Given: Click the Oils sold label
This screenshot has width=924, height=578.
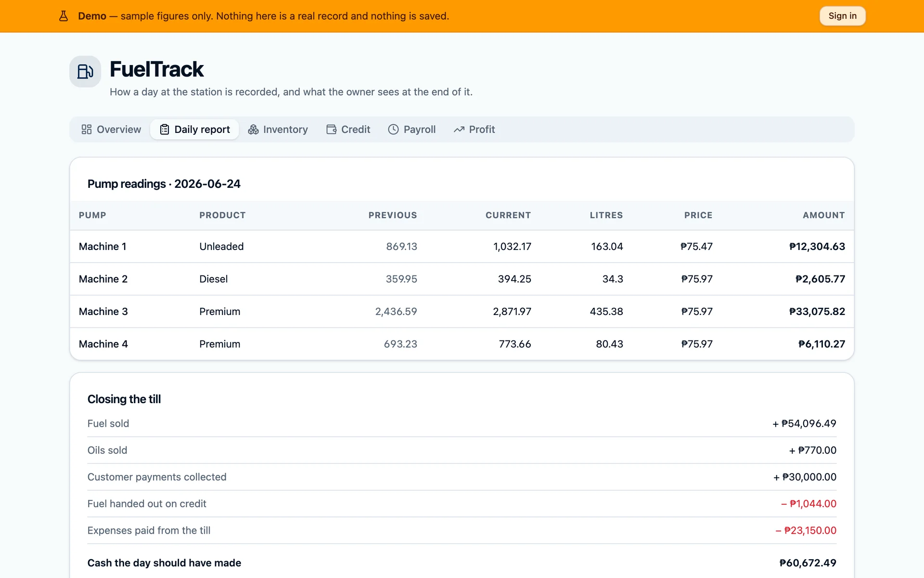Looking at the screenshot, I should click(x=107, y=450).
